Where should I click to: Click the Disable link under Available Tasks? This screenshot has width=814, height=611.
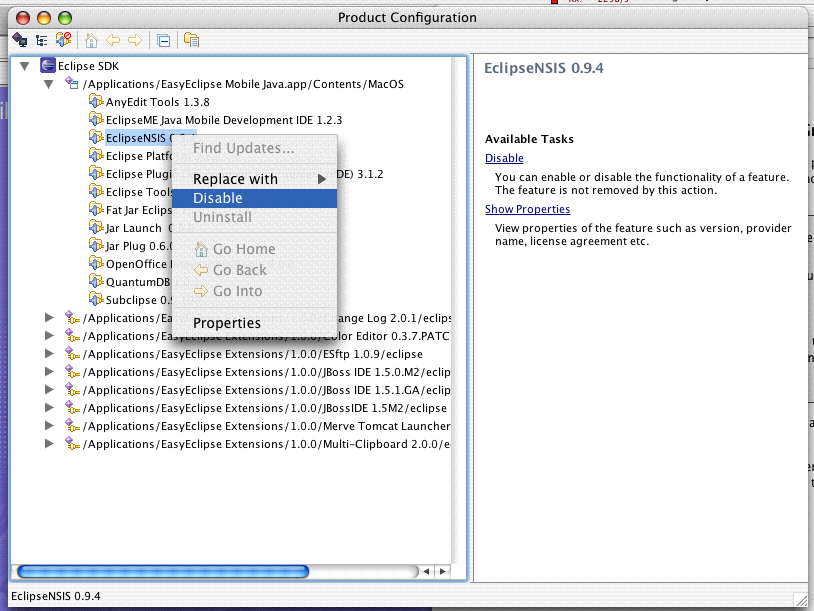503,158
